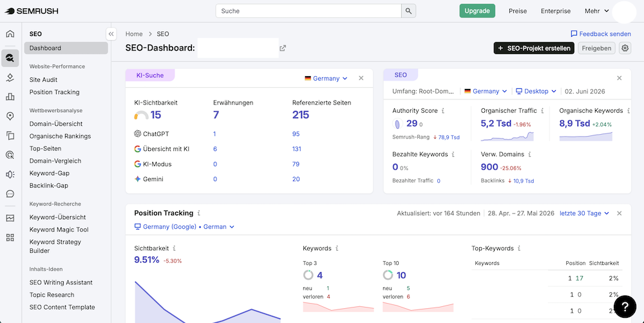Open SEO Writing Assistant in sidebar
The width and height of the screenshot is (644, 323).
(61, 283)
